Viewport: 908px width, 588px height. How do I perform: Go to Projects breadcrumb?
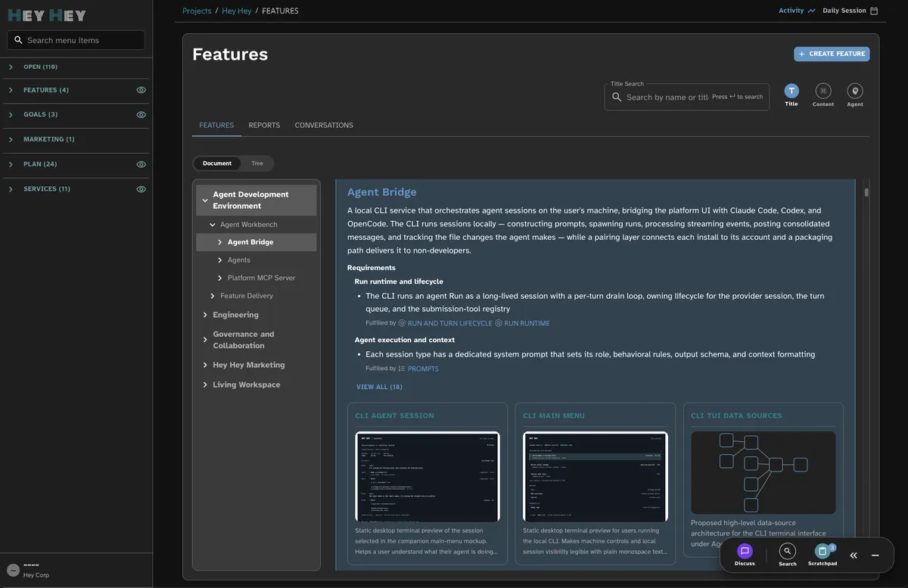click(197, 11)
